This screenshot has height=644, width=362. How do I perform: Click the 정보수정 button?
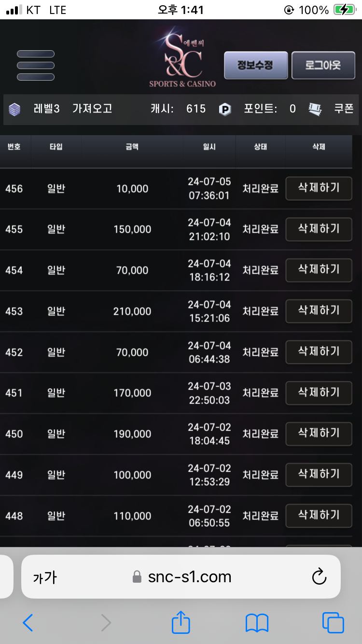coord(256,65)
